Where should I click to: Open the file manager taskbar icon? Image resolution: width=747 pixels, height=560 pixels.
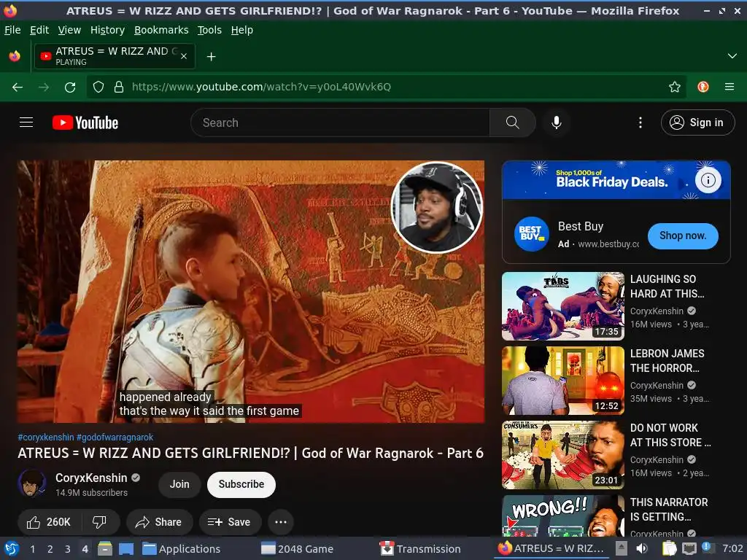click(x=105, y=548)
